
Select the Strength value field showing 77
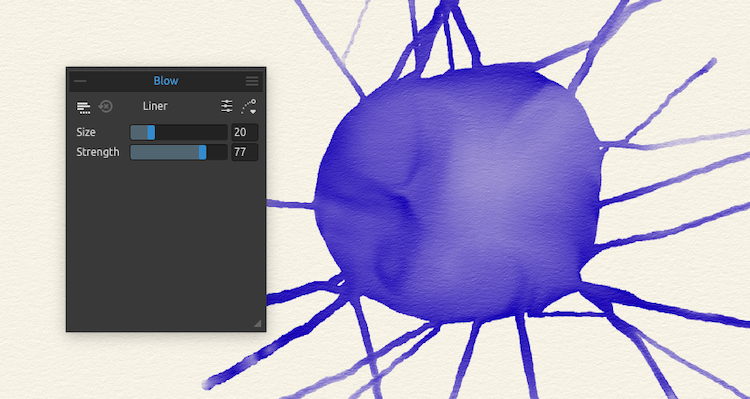(x=244, y=152)
